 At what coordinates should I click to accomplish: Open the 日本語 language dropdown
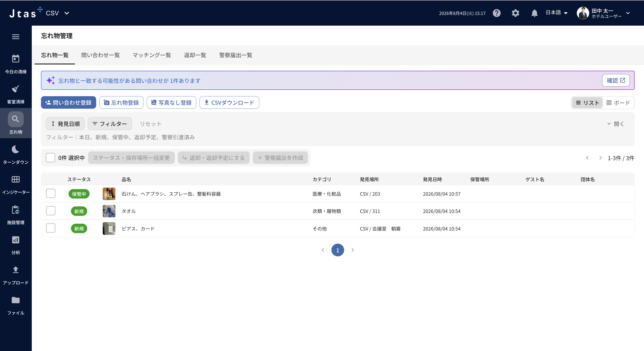click(x=556, y=13)
